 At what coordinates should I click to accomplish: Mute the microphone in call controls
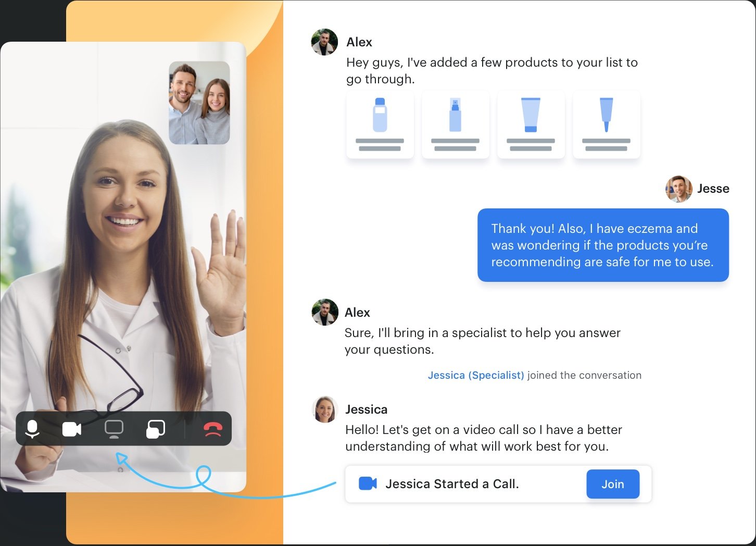point(32,429)
